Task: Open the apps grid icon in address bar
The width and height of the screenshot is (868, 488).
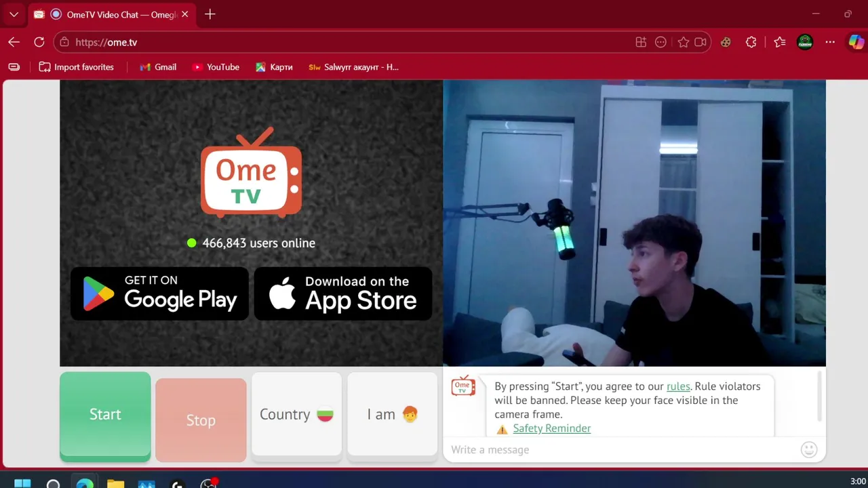Action: tap(641, 42)
